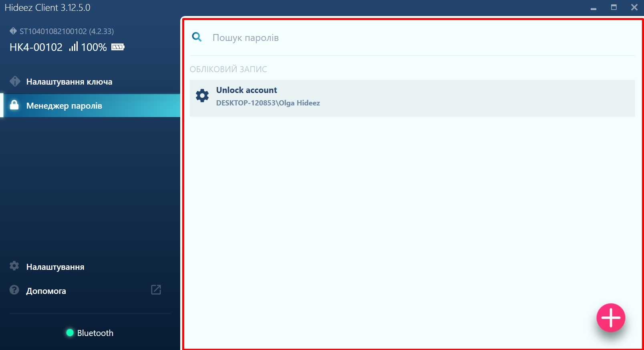Click the HK4-00102 device name
Screen dimensions: 644x350
pyautogui.click(x=36, y=47)
